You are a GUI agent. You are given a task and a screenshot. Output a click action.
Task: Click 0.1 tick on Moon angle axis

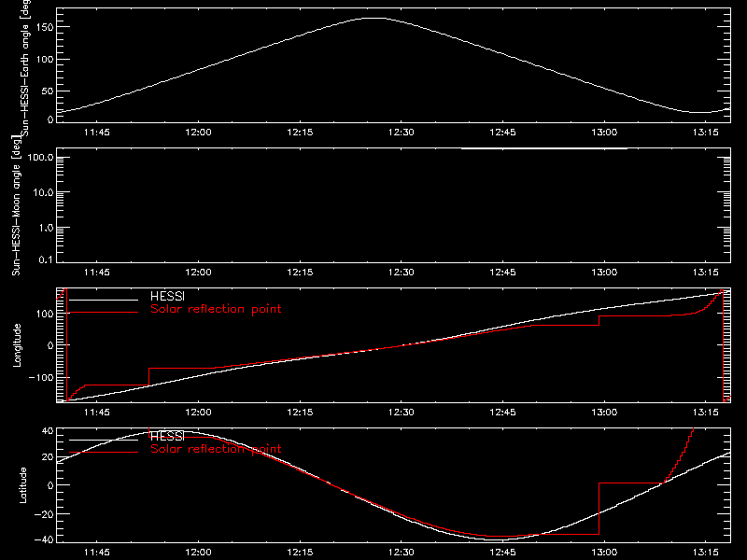click(x=46, y=259)
